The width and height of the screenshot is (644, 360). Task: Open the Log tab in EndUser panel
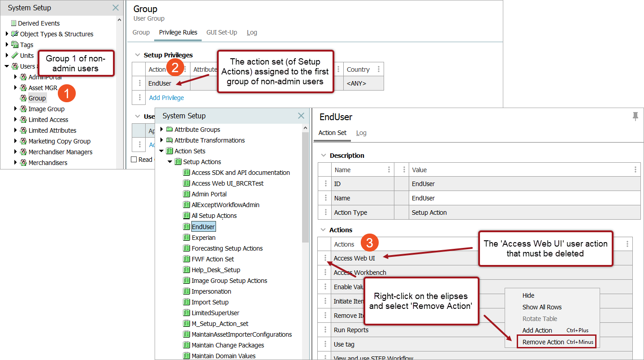tap(361, 133)
